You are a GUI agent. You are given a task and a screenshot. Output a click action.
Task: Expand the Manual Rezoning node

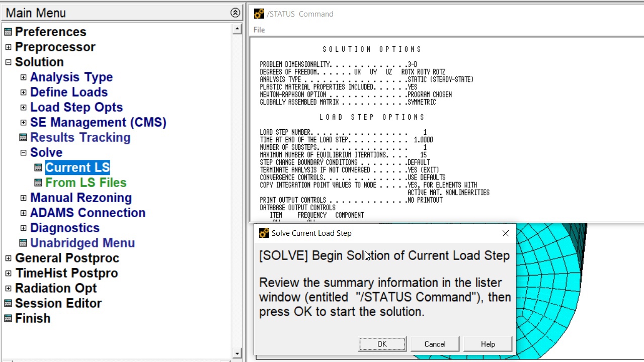tap(23, 198)
